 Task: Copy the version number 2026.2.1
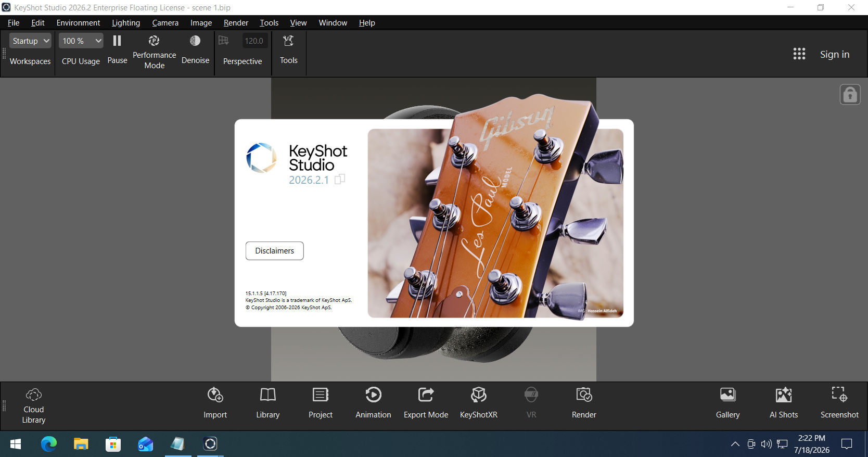click(x=340, y=180)
